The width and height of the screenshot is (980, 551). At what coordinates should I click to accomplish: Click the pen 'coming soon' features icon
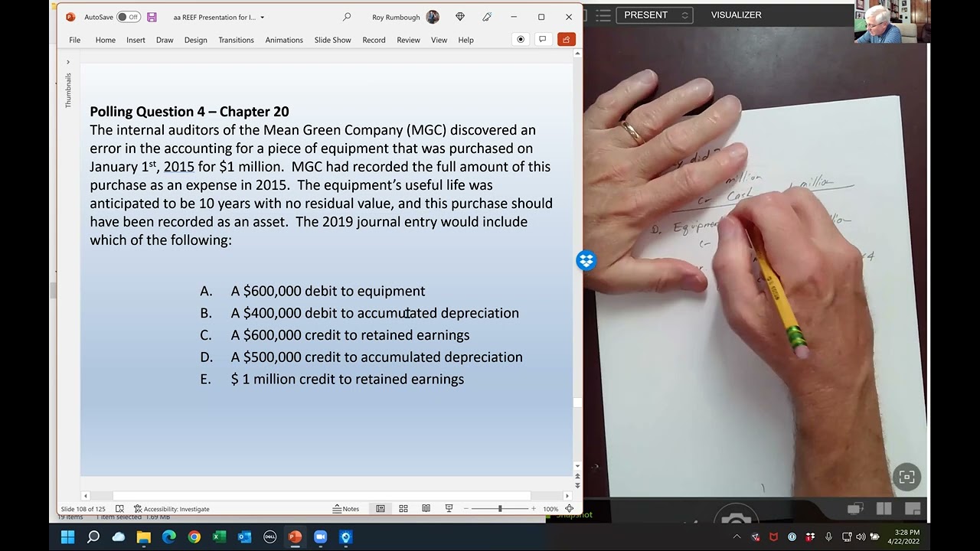pyautogui.click(x=487, y=17)
